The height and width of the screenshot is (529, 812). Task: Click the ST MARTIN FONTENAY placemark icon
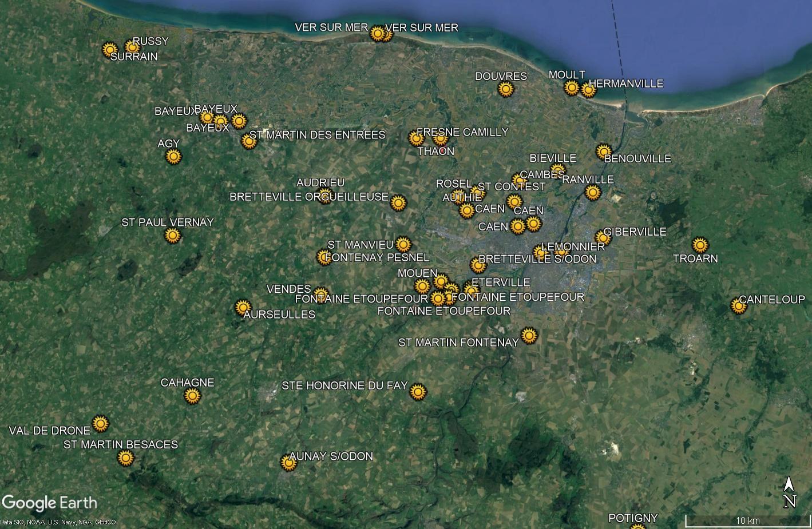pyautogui.click(x=529, y=335)
